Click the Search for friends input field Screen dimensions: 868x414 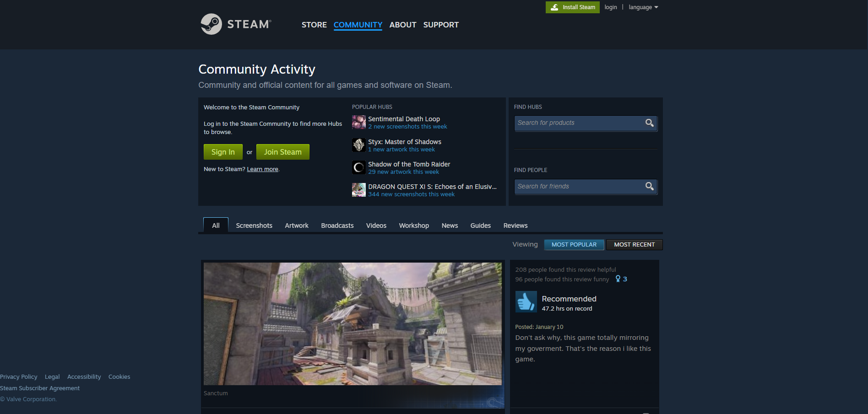(x=579, y=186)
